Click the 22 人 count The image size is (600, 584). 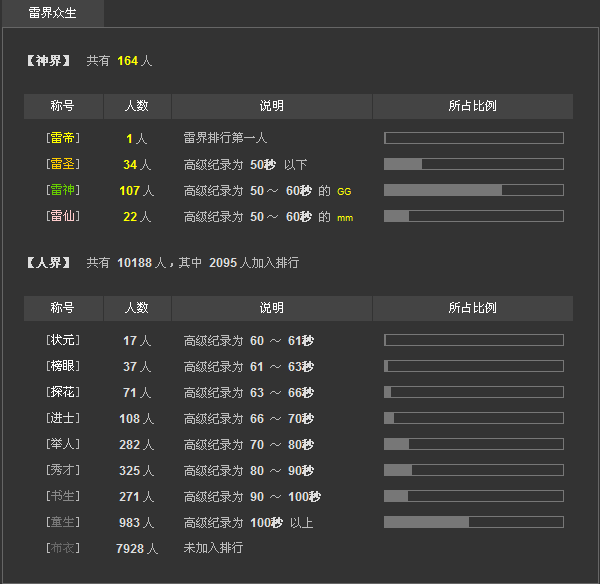click(x=137, y=217)
